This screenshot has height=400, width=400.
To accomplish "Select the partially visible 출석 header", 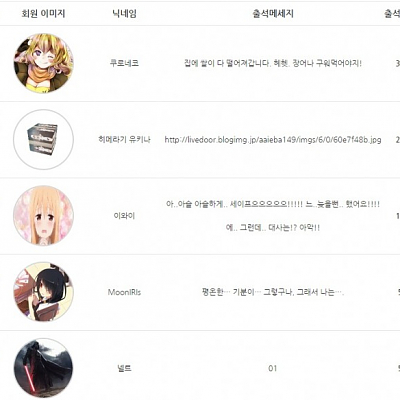I will click(x=392, y=13).
